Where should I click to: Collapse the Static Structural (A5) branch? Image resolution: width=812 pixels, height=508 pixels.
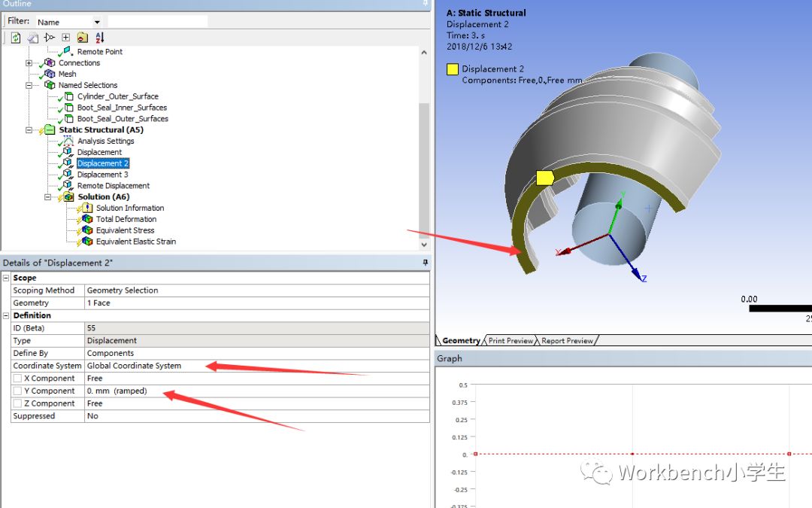tap(29, 130)
